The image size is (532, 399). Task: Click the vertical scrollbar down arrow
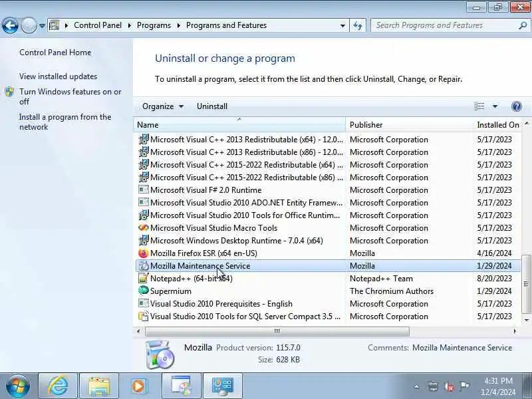(527, 320)
